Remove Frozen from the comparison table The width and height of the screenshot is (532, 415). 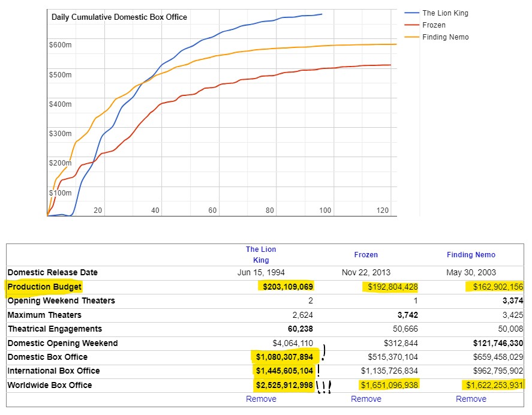366,399
